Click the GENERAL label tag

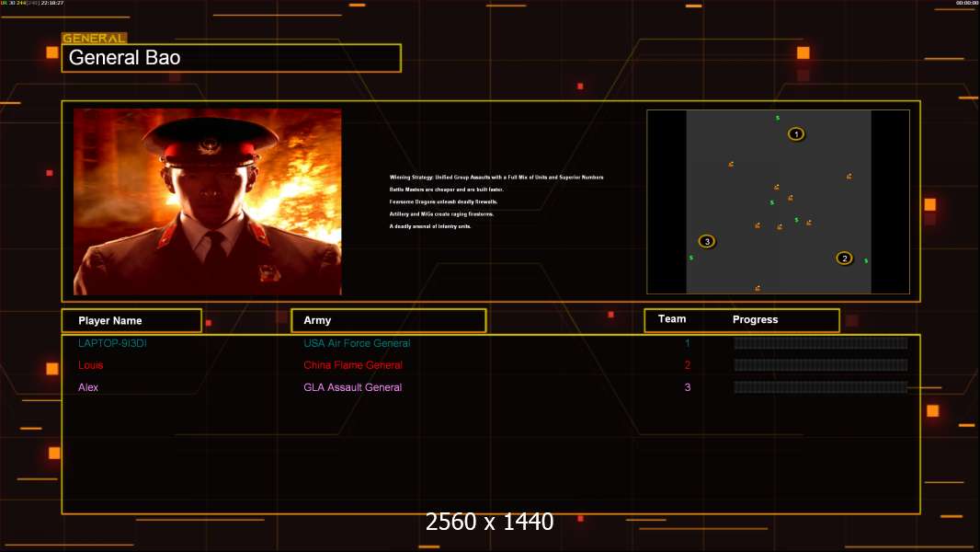(95, 38)
